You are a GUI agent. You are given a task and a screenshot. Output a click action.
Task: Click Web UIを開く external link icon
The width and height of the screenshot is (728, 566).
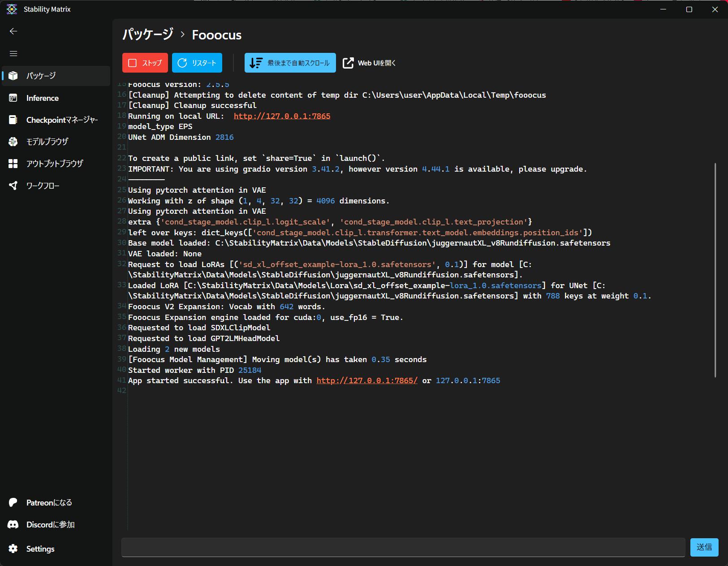click(348, 63)
